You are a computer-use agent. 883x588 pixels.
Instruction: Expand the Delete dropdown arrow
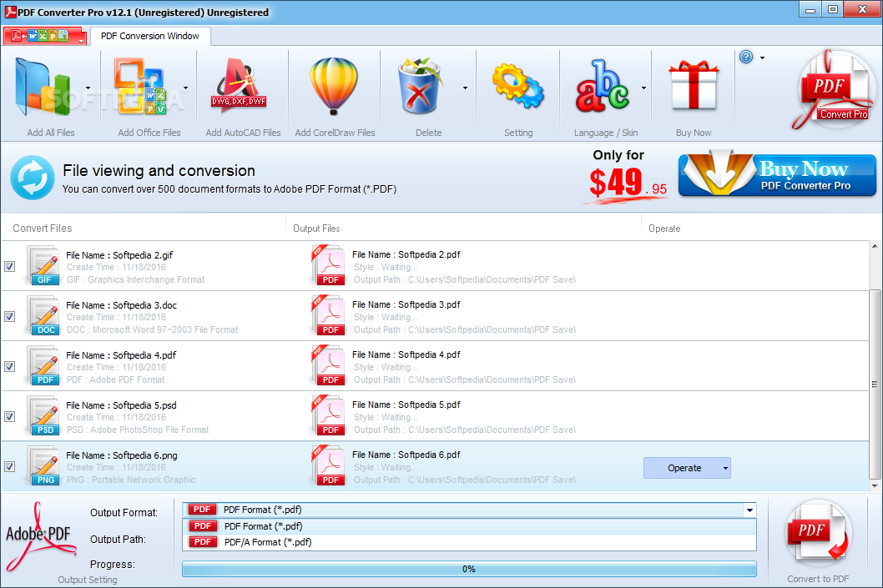(465, 88)
